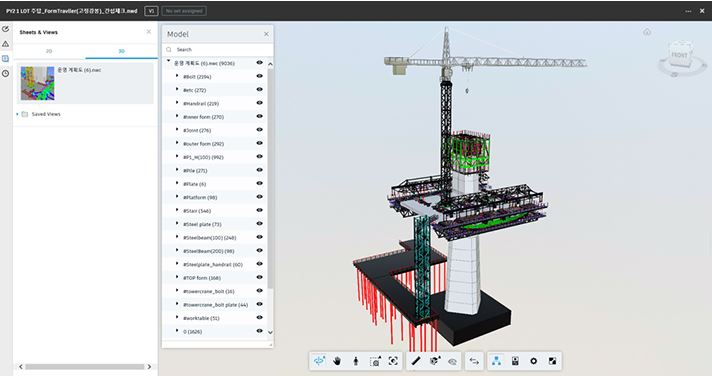Toggle visibility of #Handrail (229)
712x376 pixels.
(260, 103)
